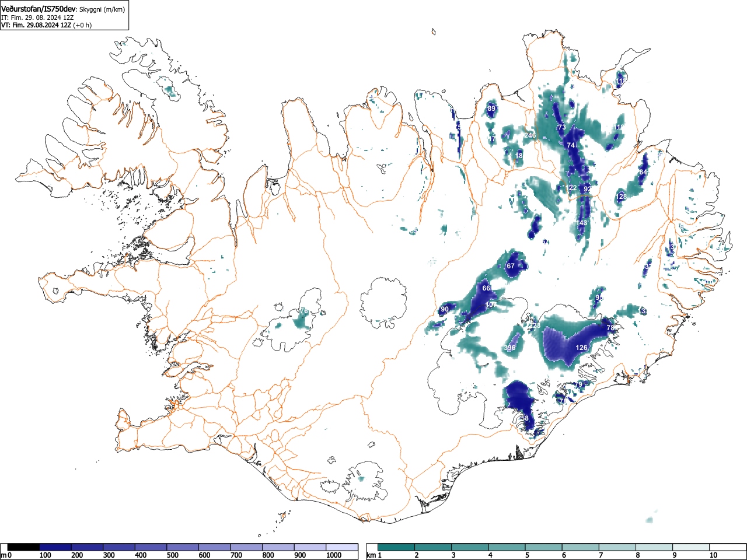Click the 'Veðurstofan/IS750dev' title text
Image resolution: width=747 pixels, height=560 pixels.
pos(38,9)
